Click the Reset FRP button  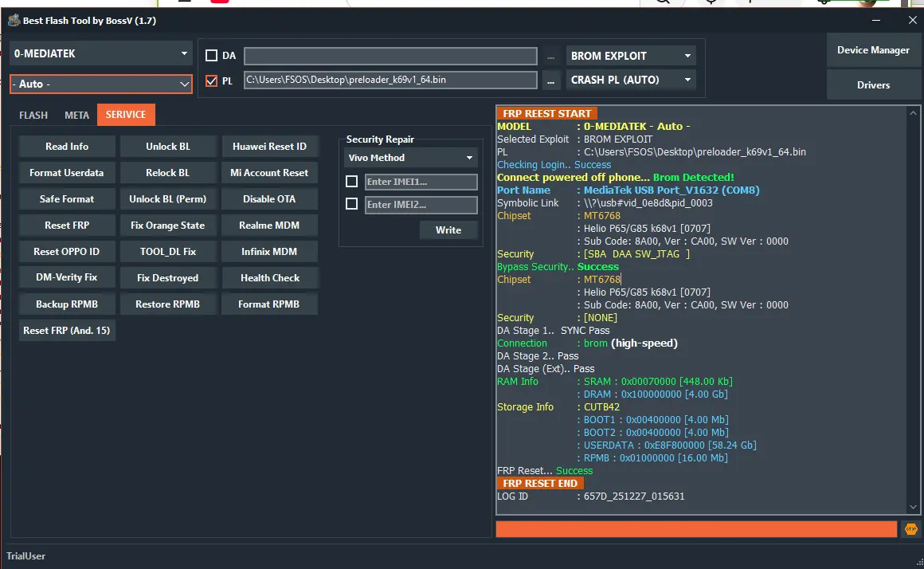67,226
